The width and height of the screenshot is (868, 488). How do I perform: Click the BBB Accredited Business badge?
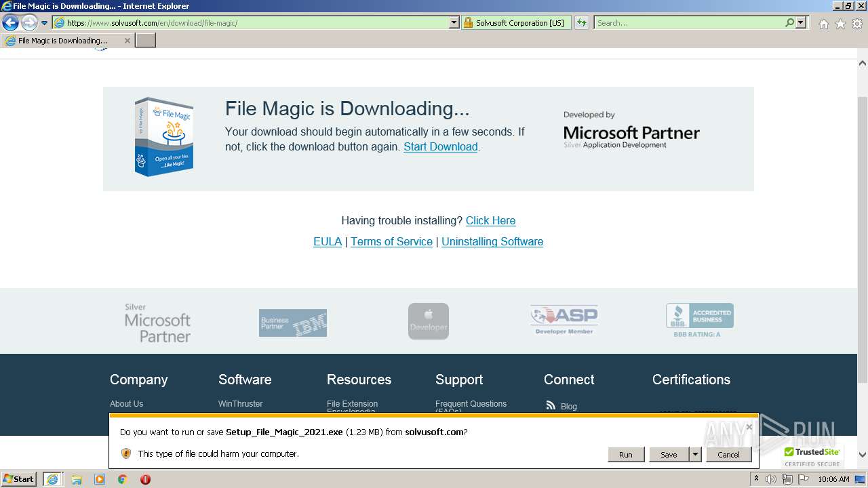(699, 320)
